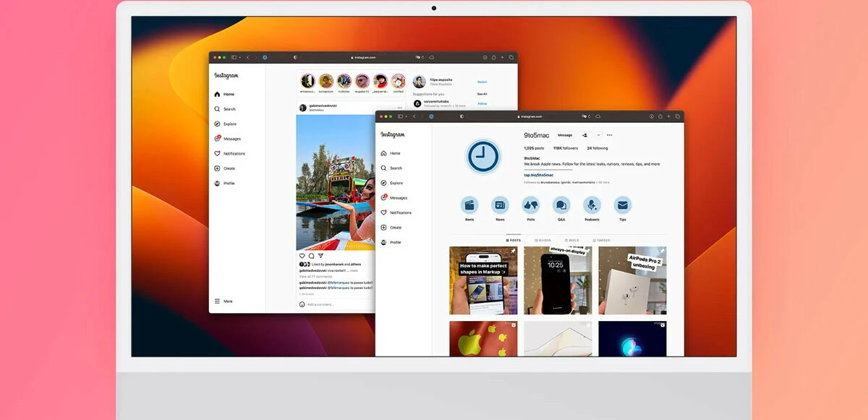Switch to the Guides tab on 9to5mac profile
Screen dimensions: 868x420
[x=542, y=240]
